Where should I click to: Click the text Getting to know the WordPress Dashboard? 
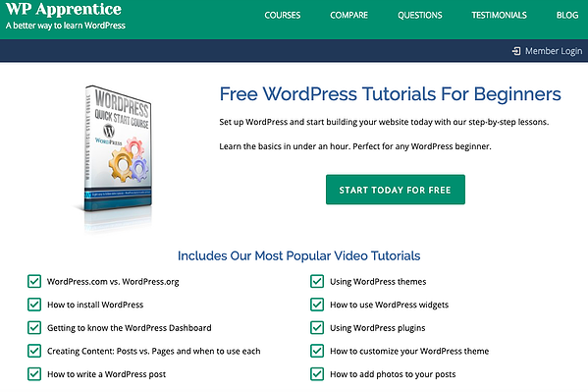point(129,328)
